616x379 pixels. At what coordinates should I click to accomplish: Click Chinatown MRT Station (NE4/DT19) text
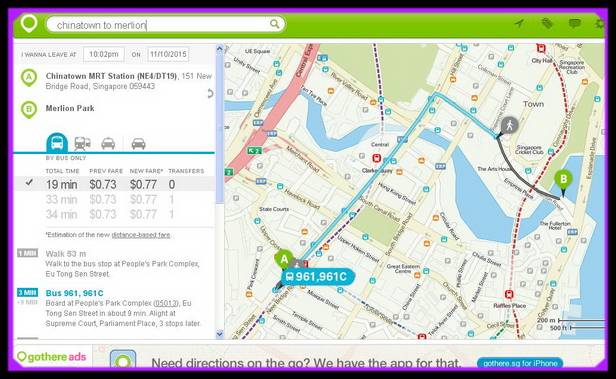(111, 76)
